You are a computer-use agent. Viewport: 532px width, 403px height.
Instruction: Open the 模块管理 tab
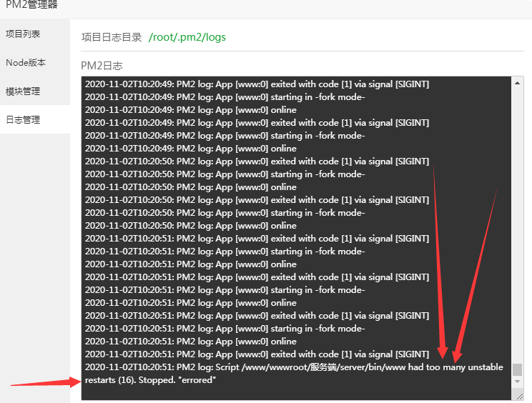pos(35,91)
